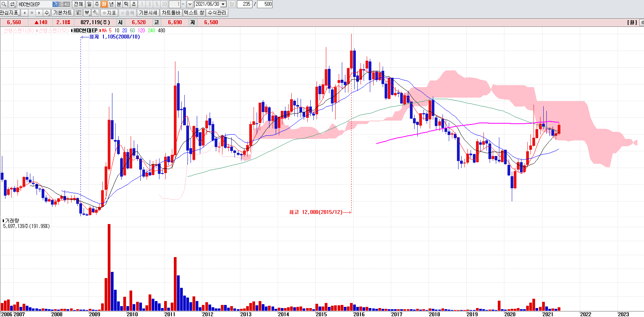644x317 pixels.
Task: Click the 선행스팬1(26) legend label
Action: 19,30
